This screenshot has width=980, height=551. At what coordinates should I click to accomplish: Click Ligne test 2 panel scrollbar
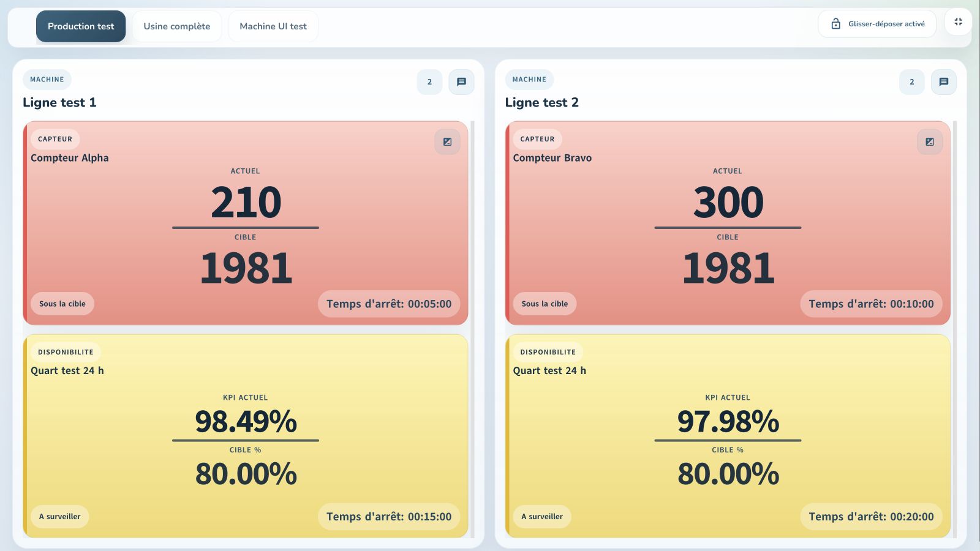click(955, 329)
